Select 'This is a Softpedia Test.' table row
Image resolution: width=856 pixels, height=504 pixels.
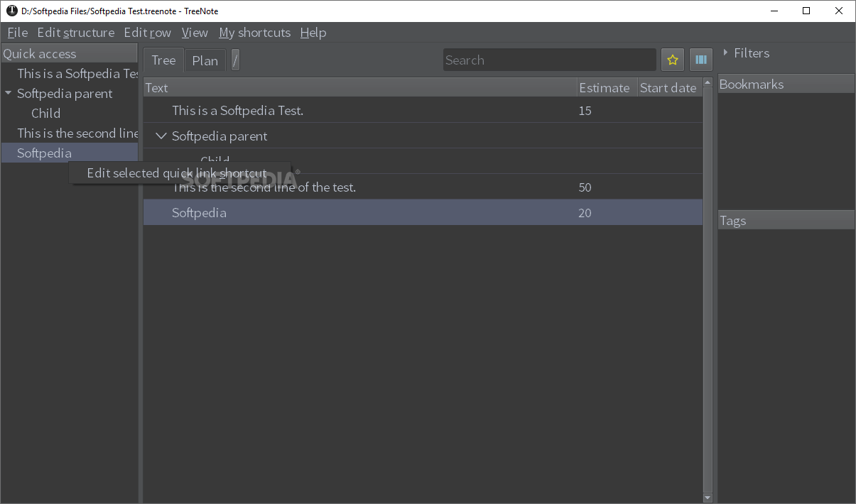(x=423, y=110)
